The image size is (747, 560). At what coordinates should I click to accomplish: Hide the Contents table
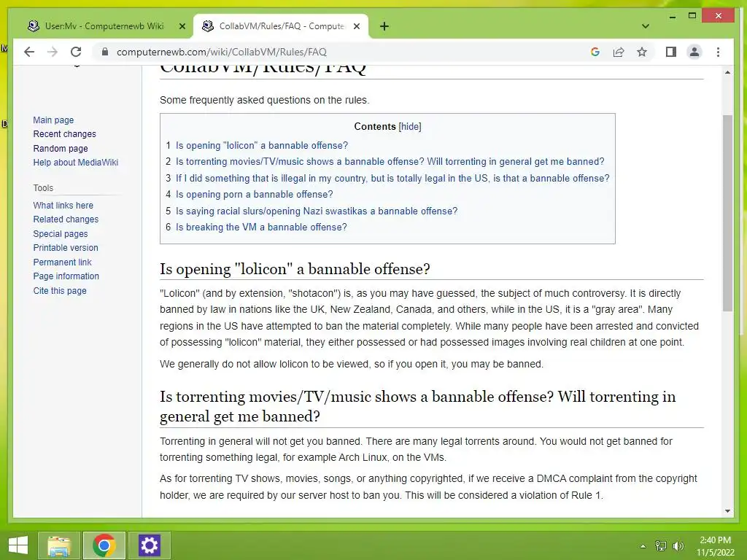pos(410,127)
